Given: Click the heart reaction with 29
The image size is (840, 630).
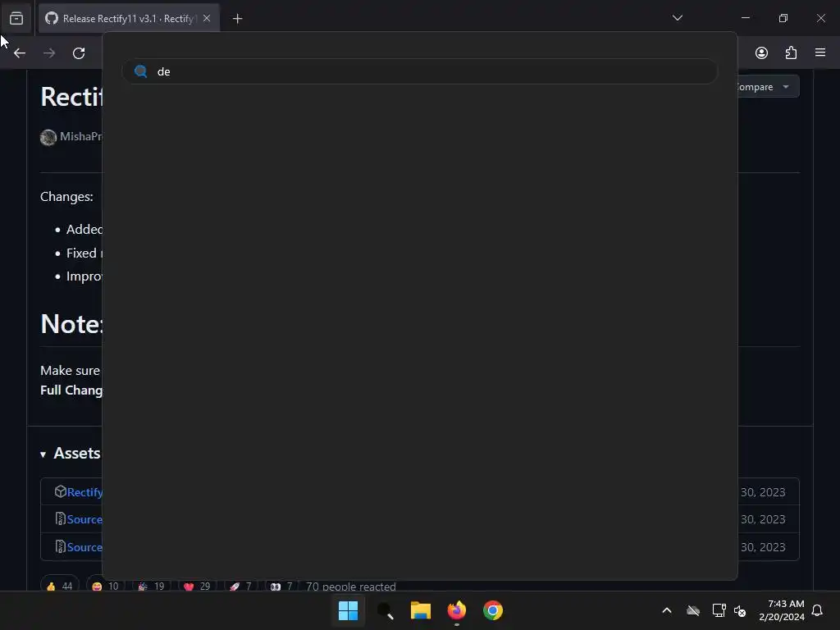Looking at the screenshot, I should 197,586.
